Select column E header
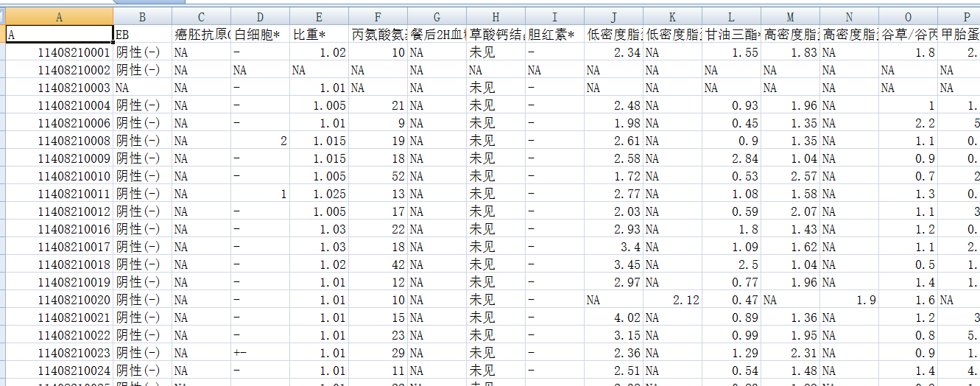This screenshot has width=980, height=386. [319, 17]
